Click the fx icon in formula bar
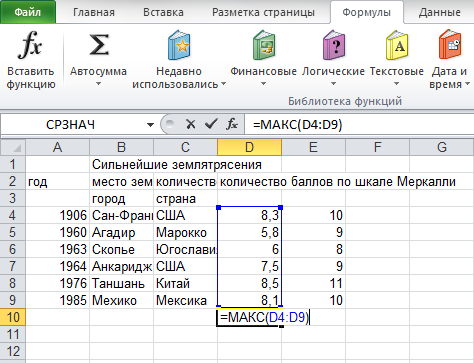This screenshot has height=363, width=474. point(232,124)
